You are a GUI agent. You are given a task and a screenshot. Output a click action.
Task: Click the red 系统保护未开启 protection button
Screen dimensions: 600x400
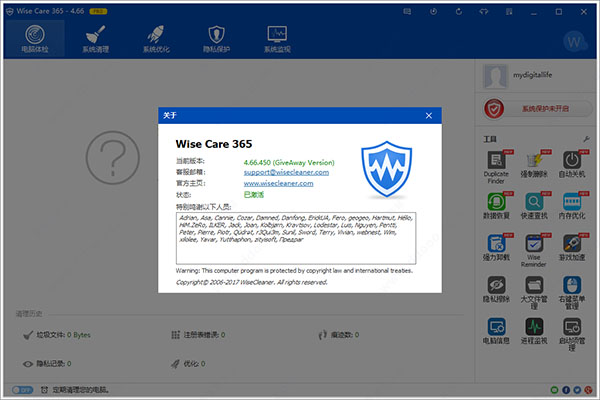click(x=538, y=109)
